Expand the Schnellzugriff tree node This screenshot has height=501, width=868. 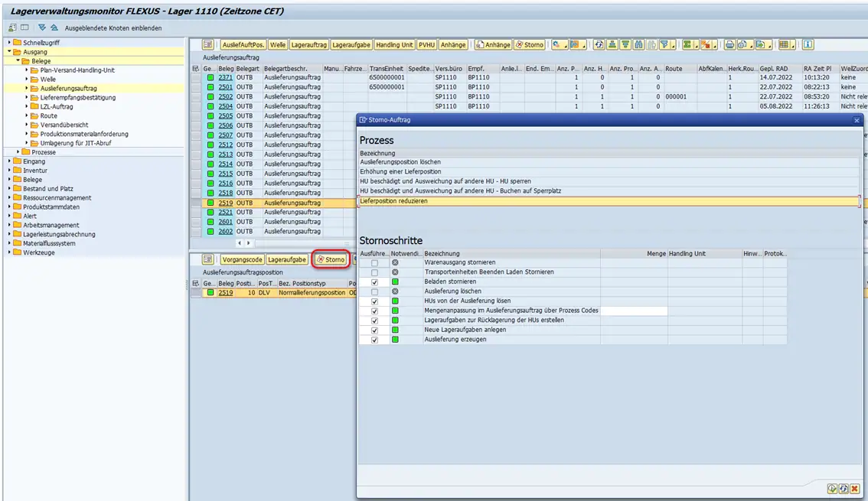click(9, 43)
